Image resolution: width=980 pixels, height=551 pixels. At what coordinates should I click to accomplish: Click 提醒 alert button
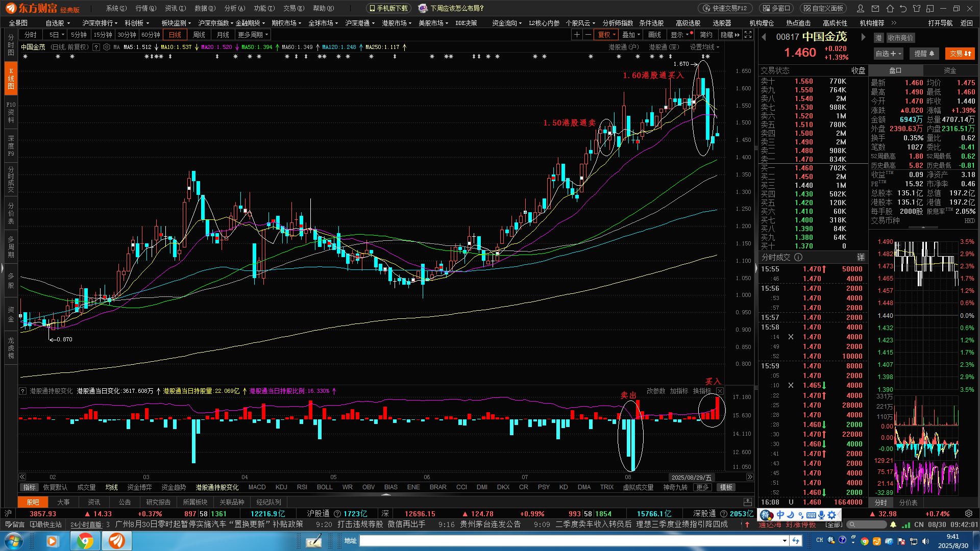pos(924,54)
